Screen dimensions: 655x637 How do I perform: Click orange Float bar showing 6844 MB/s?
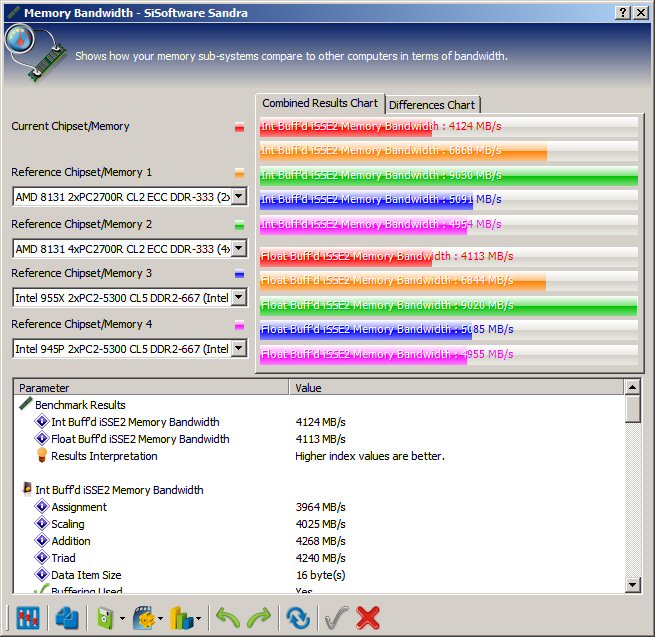point(403,280)
